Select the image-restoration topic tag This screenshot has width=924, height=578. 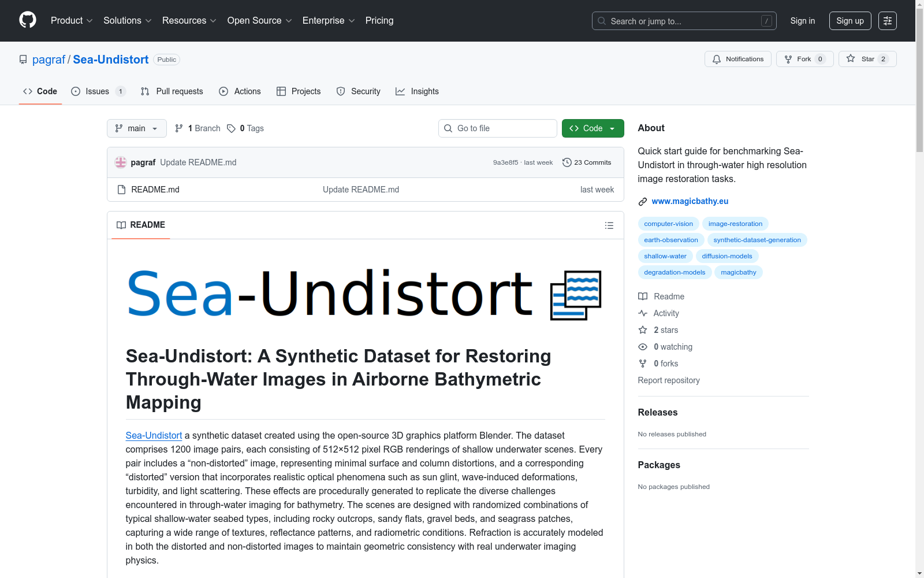coord(735,224)
